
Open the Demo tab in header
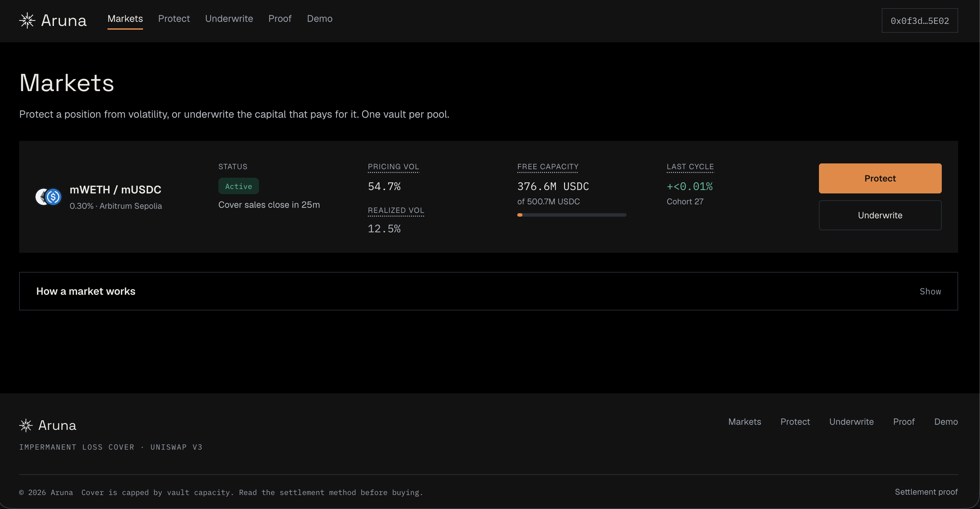point(320,19)
